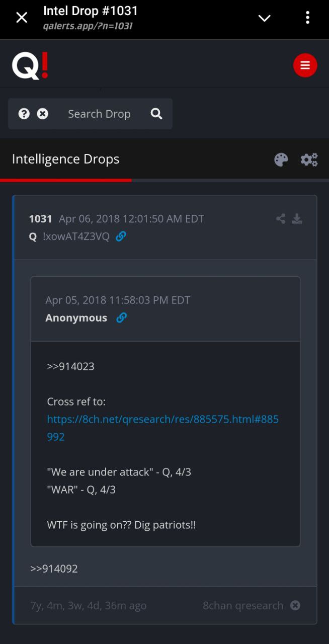This screenshot has width=329, height=644.
Task: Clear the drop search field
Action: pyautogui.click(x=43, y=114)
